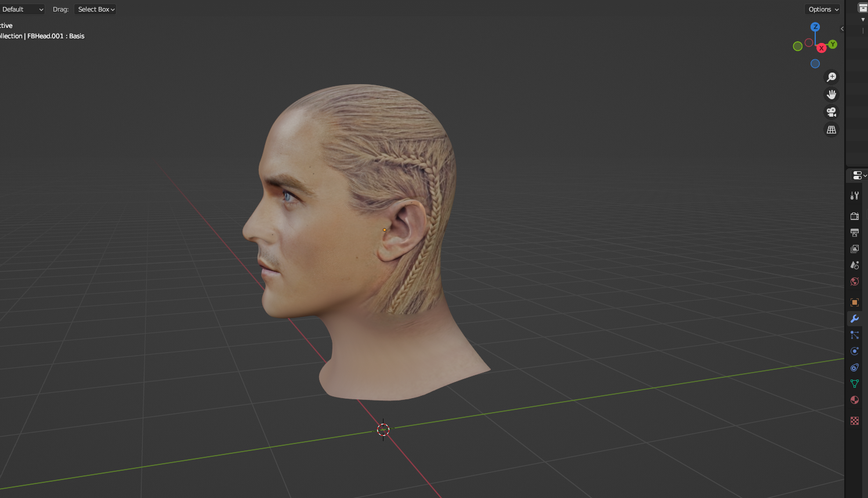Click the 'Drag:' label in the header
The image size is (868, 498).
60,9
